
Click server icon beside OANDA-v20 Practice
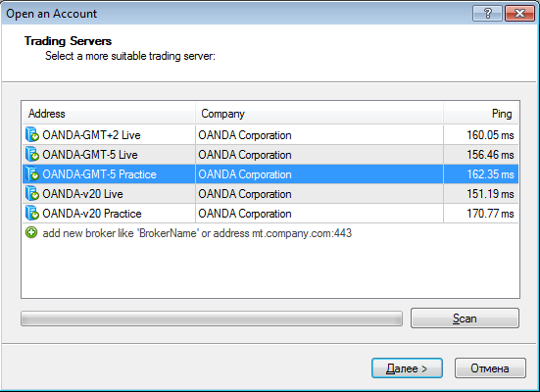[x=32, y=214]
